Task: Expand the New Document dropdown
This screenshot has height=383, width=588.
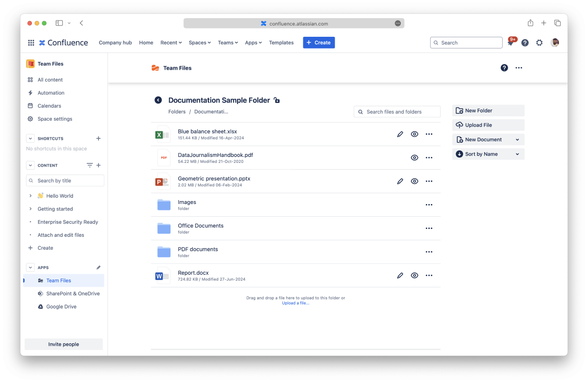Action: (488, 140)
